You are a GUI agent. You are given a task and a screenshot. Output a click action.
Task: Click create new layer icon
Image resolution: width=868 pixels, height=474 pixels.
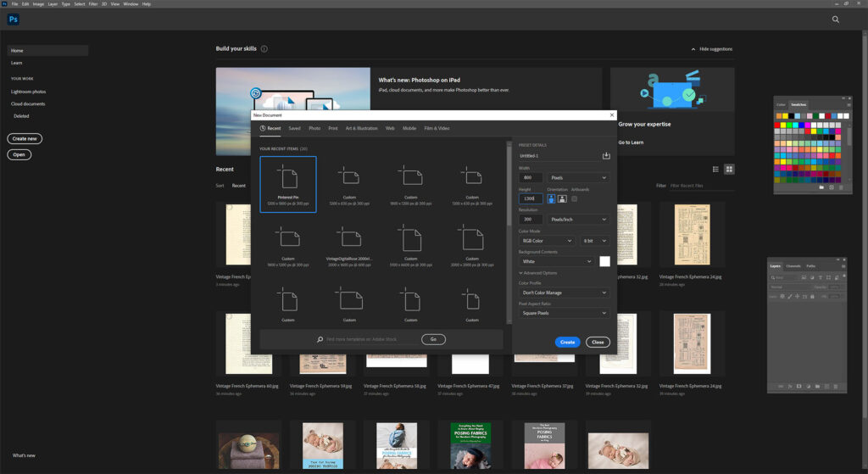pyautogui.click(x=826, y=387)
